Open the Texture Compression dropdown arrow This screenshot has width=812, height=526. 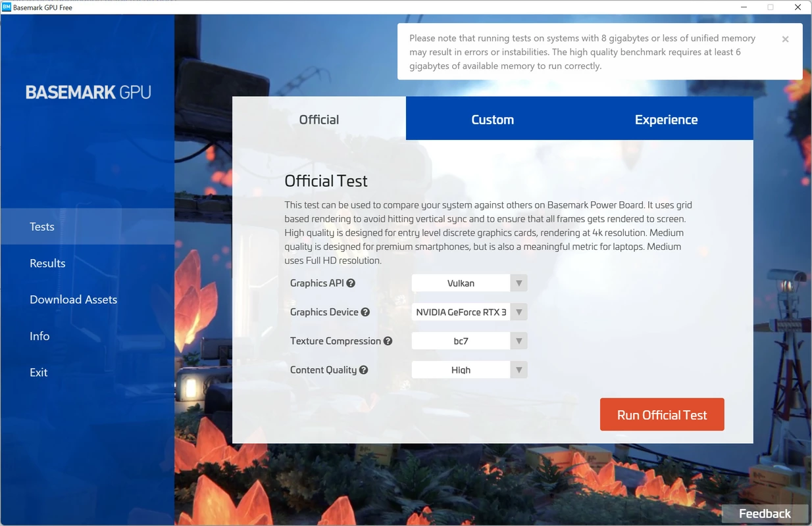coord(519,341)
